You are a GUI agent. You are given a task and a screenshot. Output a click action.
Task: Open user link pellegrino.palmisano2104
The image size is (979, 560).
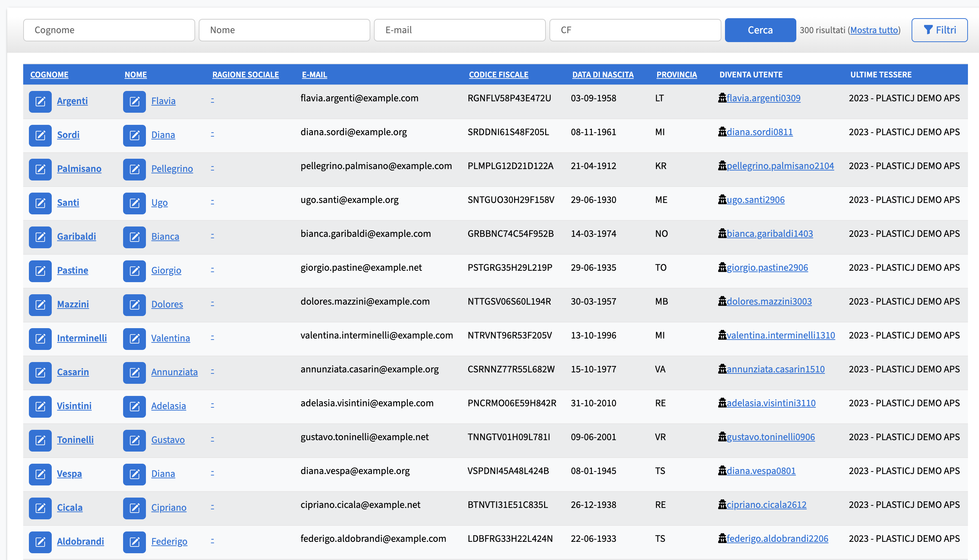click(x=780, y=166)
